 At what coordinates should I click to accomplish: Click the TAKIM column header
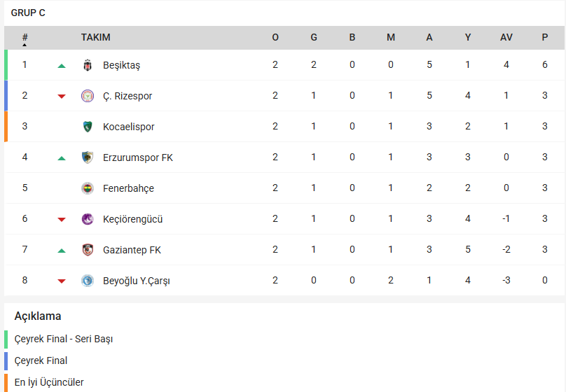[x=95, y=37]
